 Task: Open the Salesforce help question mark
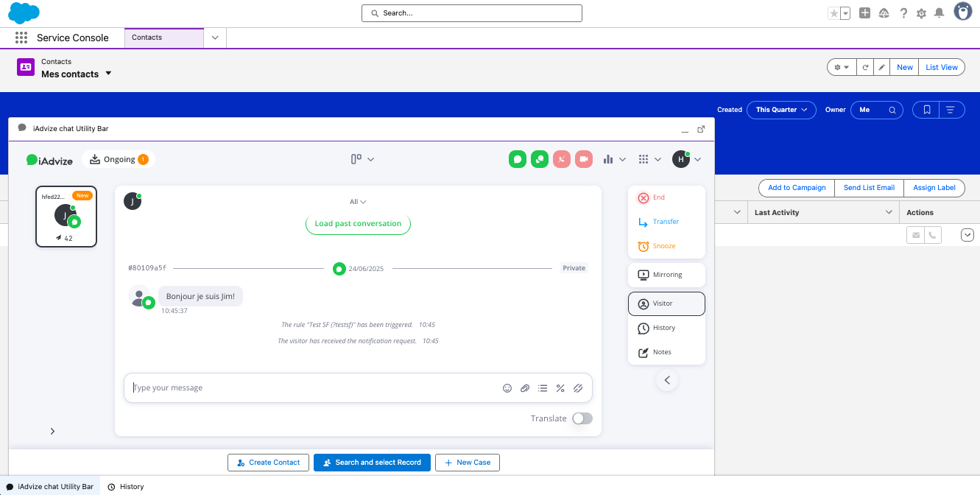[x=903, y=13]
